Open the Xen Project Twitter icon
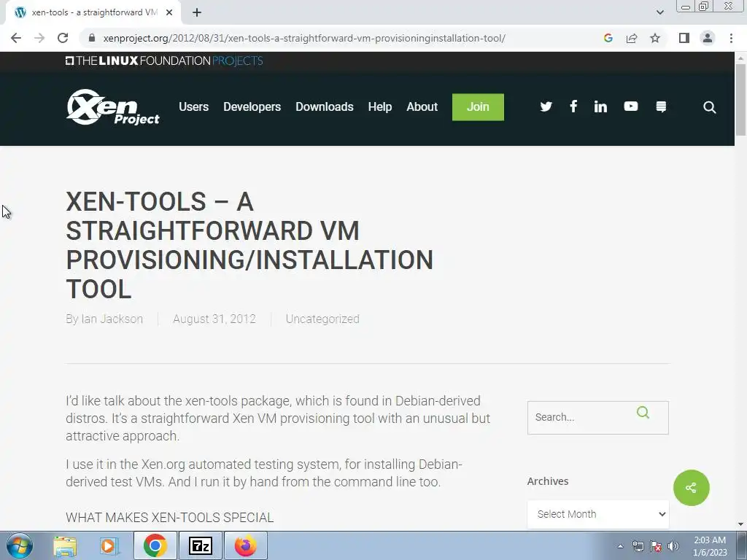747x560 pixels. pyautogui.click(x=546, y=106)
